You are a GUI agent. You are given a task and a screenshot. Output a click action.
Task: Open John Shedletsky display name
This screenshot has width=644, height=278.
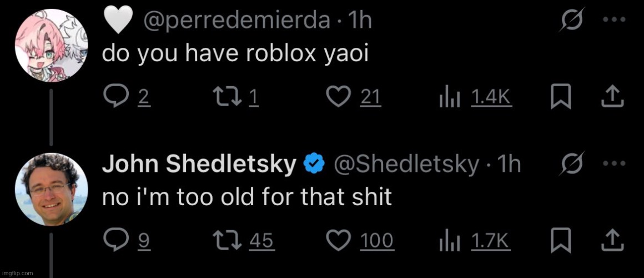[199, 165]
